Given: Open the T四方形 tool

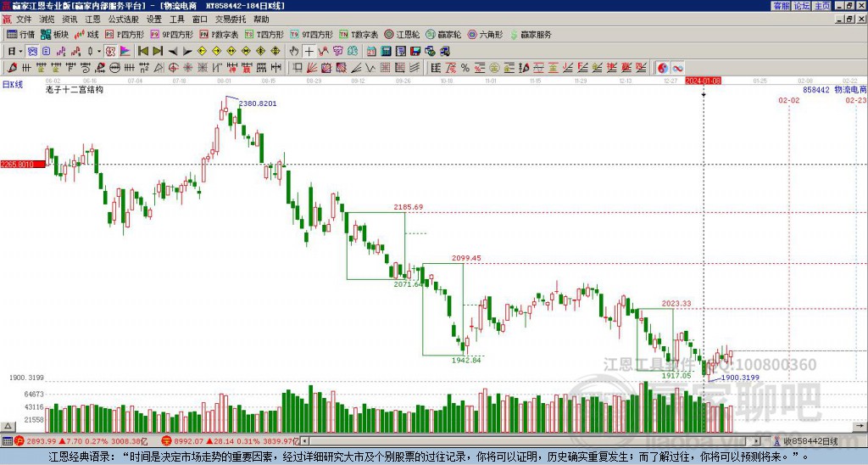Looking at the screenshot, I should 264,34.
